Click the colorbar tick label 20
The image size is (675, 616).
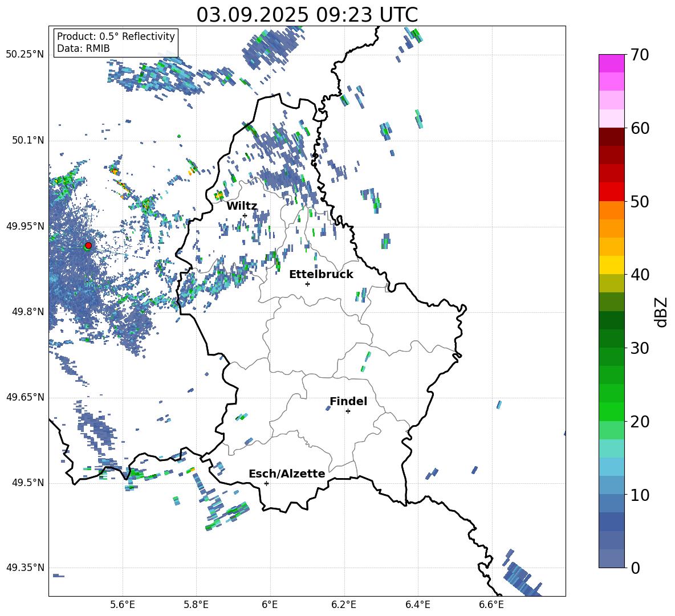[640, 422]
